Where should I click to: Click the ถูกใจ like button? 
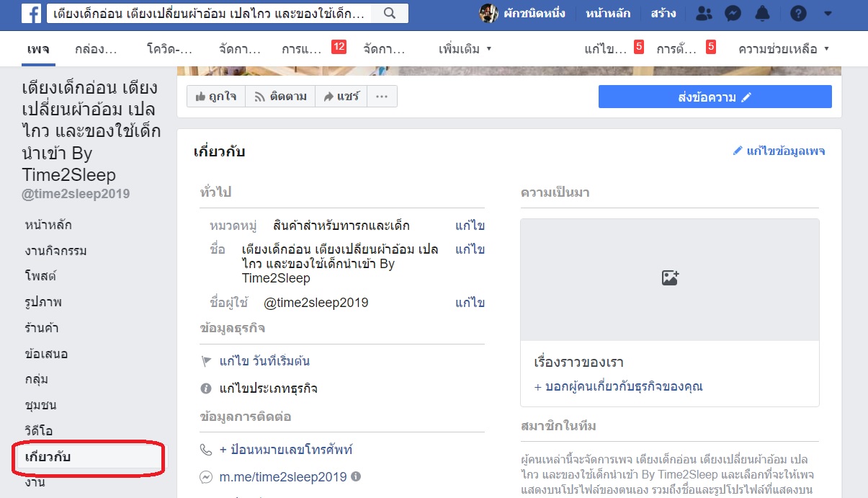[x=216, y=97]
